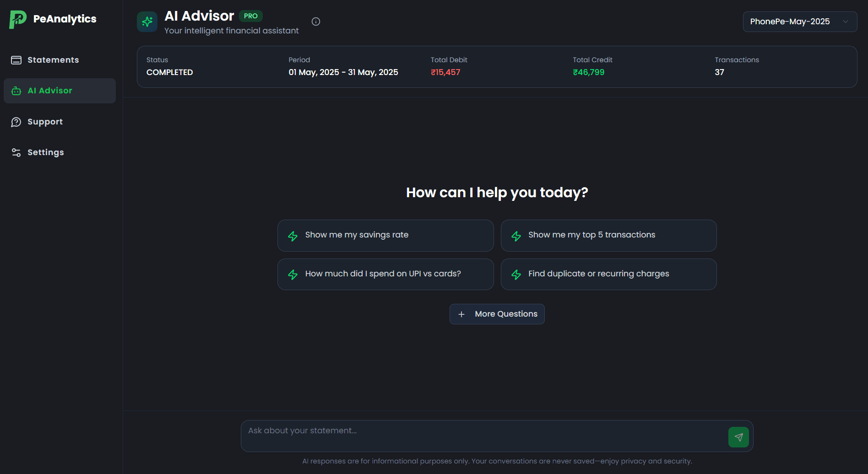Click the robot icon next to AI Advisor

pyautogui.click(x=16, y=91)
